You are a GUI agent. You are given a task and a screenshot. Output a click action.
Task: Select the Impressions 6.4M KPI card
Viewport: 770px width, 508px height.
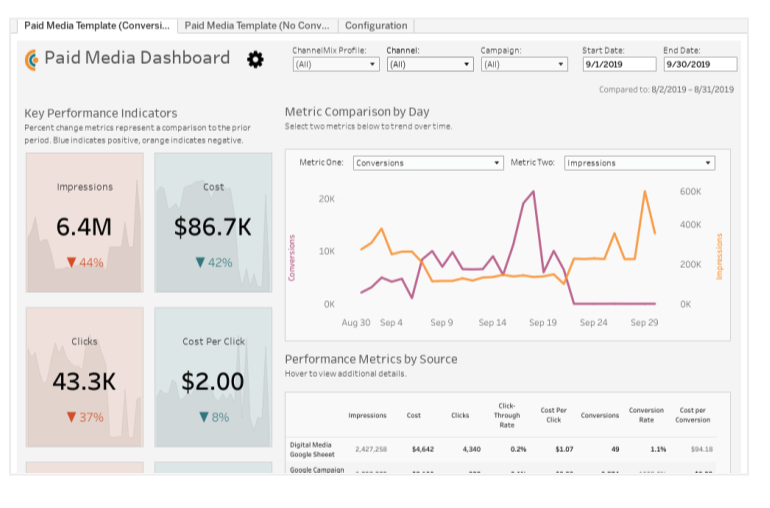pos(84,223)
